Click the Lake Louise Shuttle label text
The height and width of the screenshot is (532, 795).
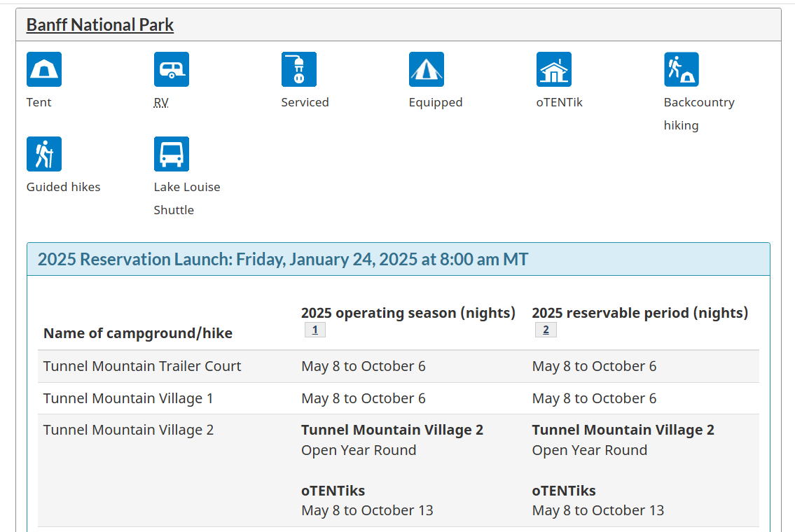click(x=187, y=199)
